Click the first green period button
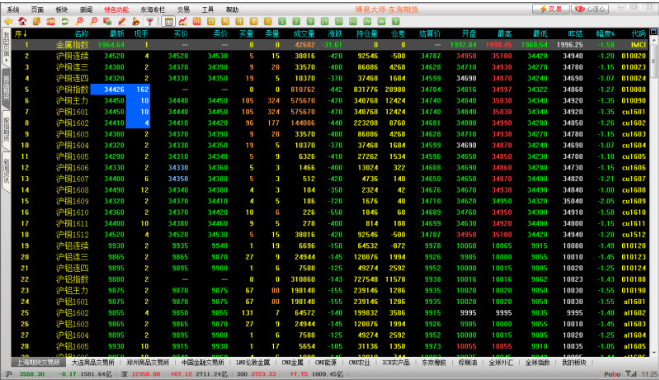 (282, 21)
